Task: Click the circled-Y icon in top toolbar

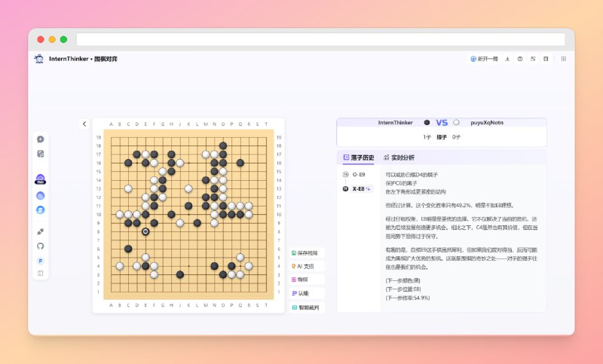Action: [x=520, y=59]
